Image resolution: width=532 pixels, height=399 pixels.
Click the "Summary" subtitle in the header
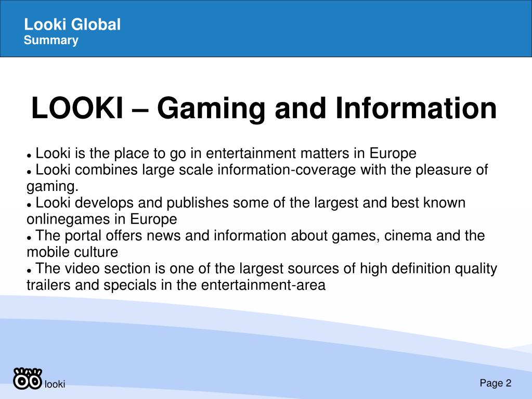[x=51, y=40]
